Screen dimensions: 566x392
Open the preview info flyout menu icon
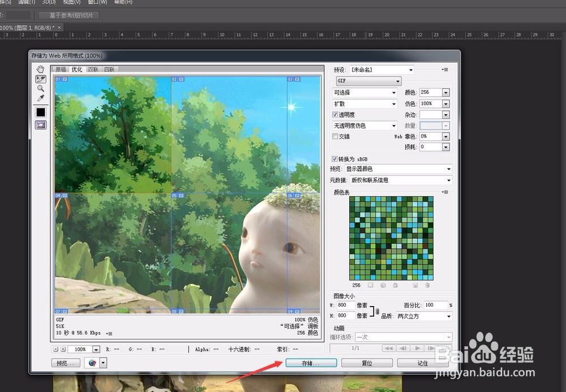coord(109,334)
